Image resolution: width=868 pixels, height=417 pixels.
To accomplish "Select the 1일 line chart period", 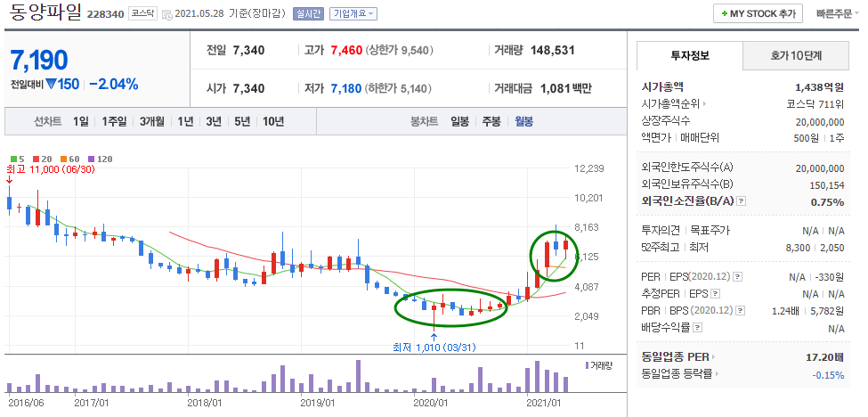I will (x=80, y=121).
